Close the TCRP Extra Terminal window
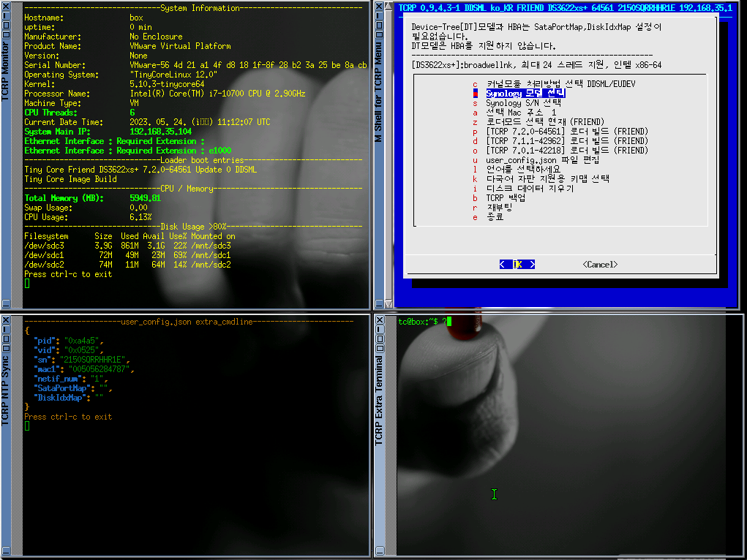The width and height of the screenshot is (747, 560). pyautogui.click(x=379, y=320)
